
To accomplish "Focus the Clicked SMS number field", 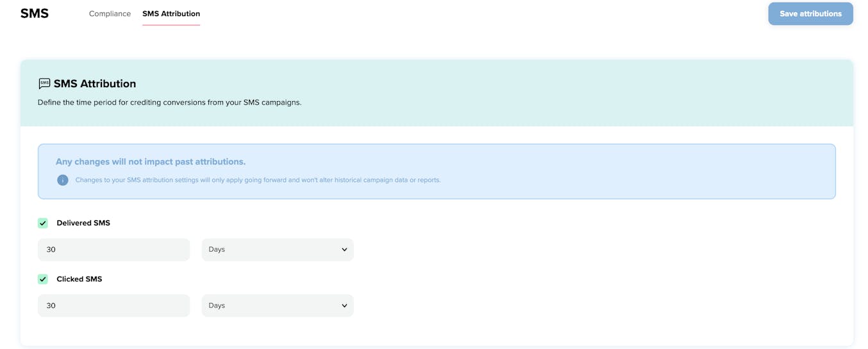I will (113, 305).
